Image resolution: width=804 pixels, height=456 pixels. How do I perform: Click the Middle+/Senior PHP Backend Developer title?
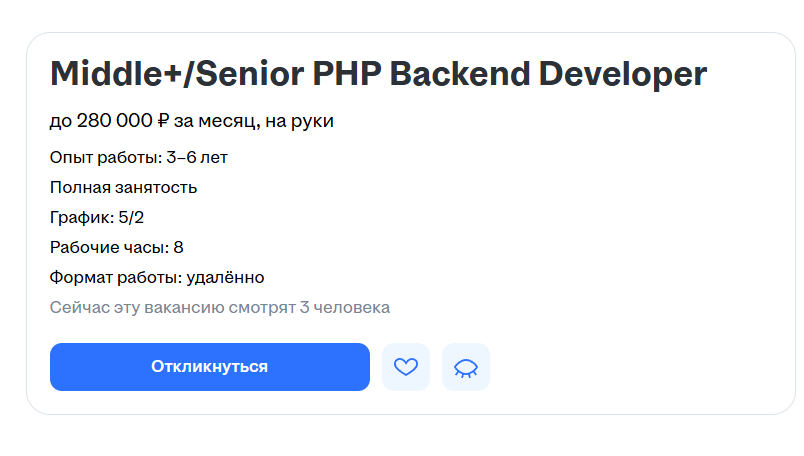click(x=378, y=74)
